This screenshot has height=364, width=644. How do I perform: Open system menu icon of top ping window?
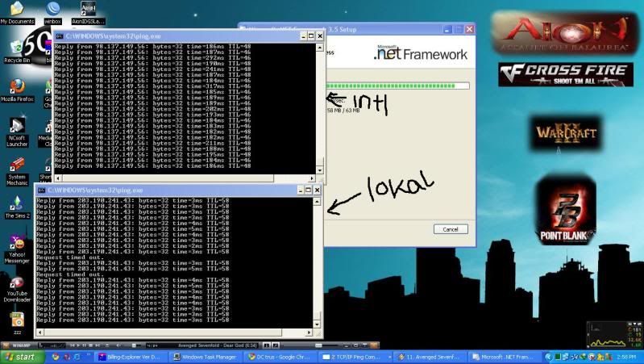coord(60,36)
